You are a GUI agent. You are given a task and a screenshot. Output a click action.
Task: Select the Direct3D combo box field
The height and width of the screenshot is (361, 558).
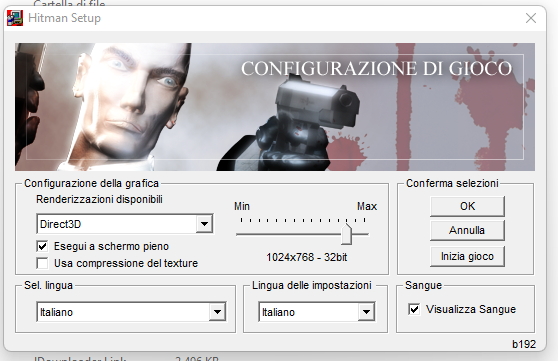pyautogui.click(x=125, y=224)
